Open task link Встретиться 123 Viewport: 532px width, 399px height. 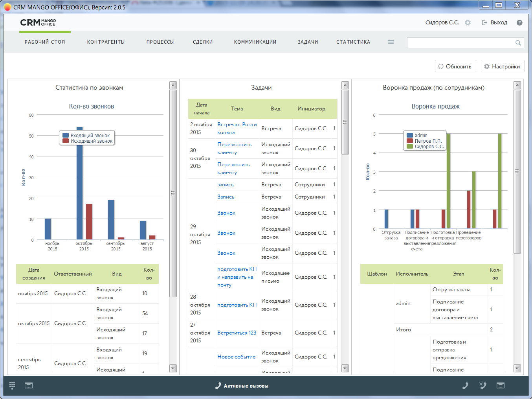coord(237,333)
